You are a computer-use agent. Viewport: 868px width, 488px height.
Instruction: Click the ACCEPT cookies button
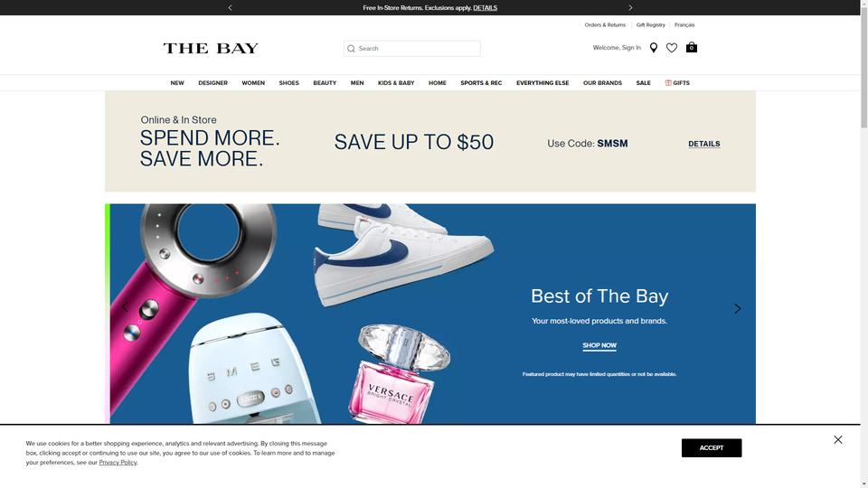point(712,448)
